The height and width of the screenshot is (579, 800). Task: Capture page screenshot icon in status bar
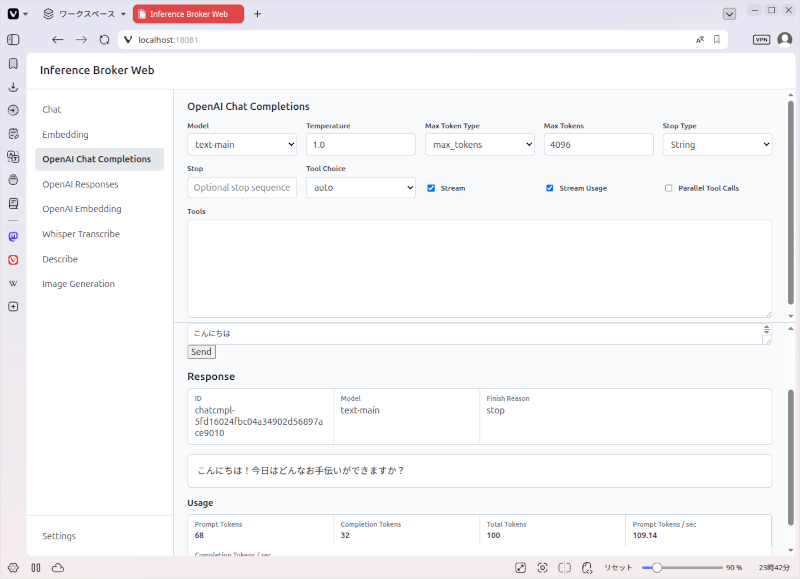click(x=542, y=568)
